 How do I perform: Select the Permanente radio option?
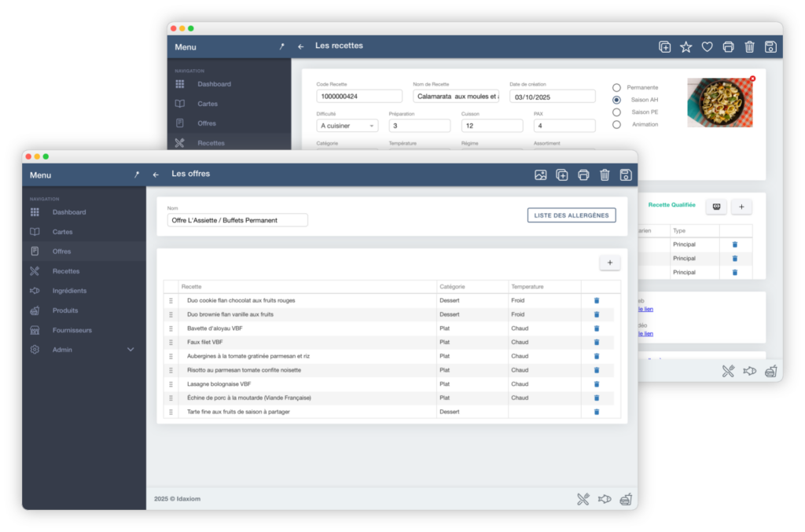[x=616, y=87]
